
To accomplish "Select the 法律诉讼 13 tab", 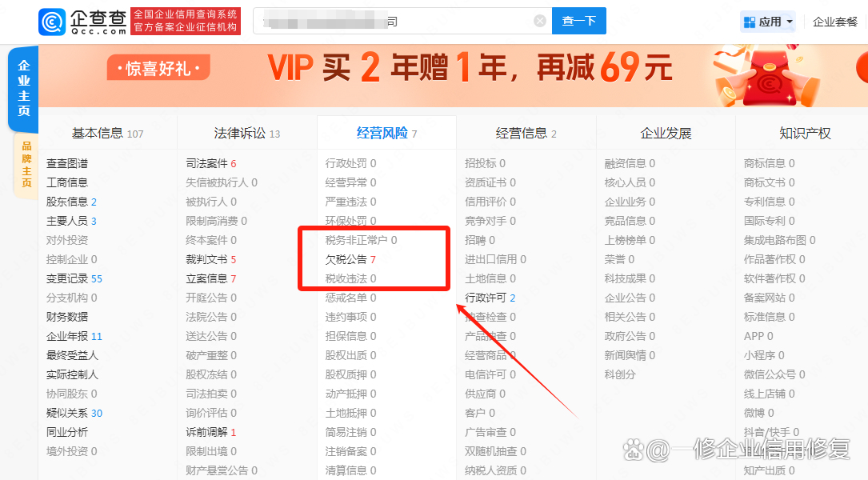I will [x=247, y=134].
